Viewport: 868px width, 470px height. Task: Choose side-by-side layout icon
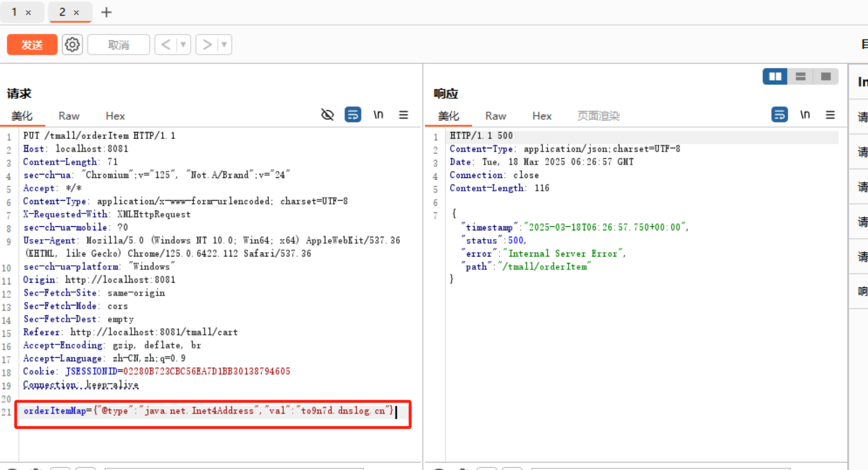point(775,76)
